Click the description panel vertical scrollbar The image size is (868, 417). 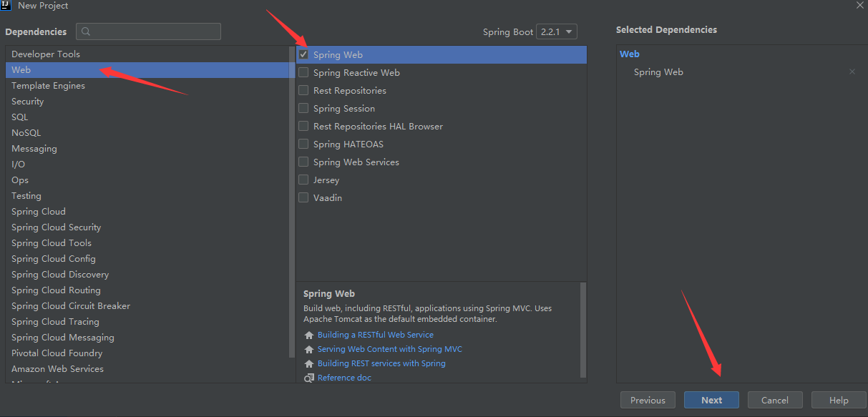click(x=583, y=329)
